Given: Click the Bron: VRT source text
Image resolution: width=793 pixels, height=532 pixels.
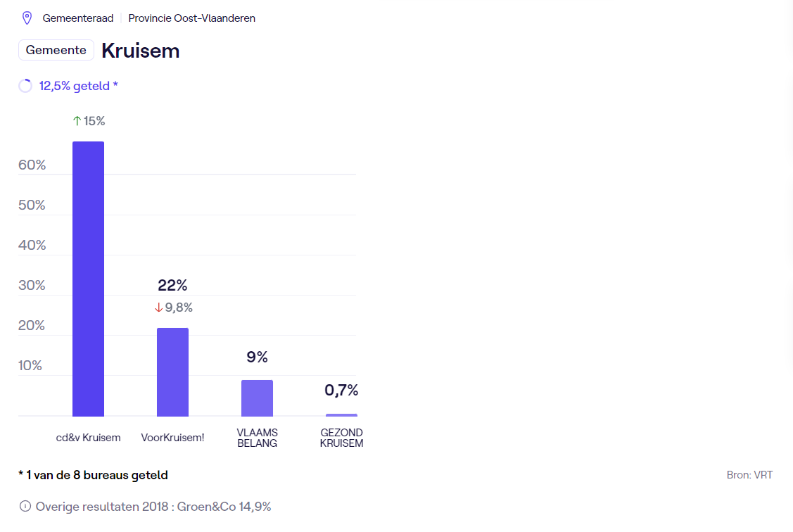Looking at the screenshot, I should pyautogui.click(x=749, y=475).
